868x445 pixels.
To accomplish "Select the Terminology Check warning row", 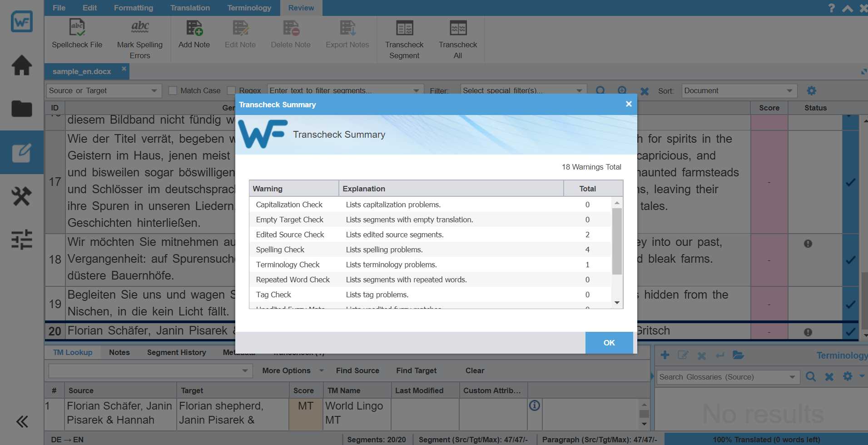I will tap(430, 265).
